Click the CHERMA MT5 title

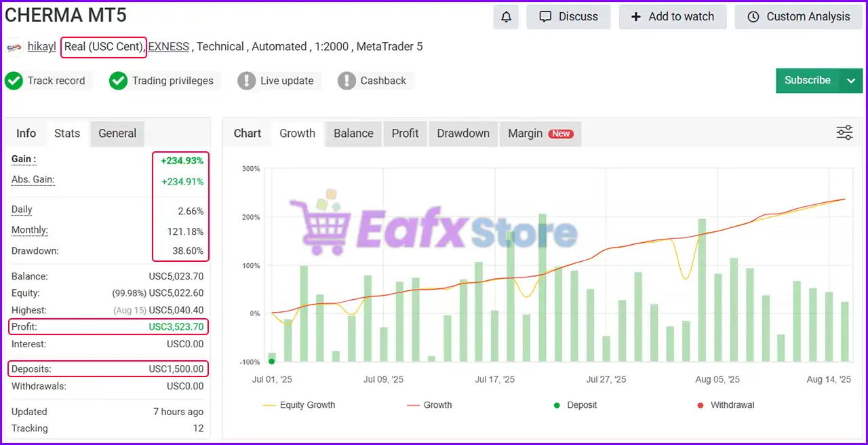pyautogui.click(x=66, y=15)
